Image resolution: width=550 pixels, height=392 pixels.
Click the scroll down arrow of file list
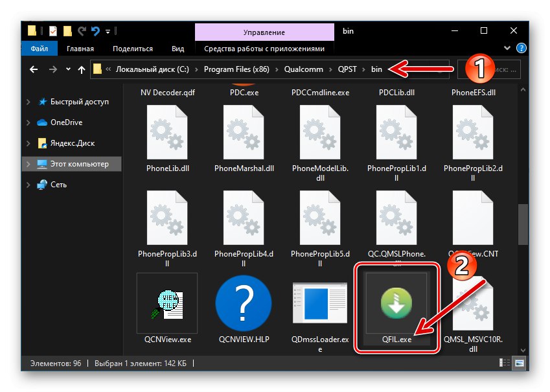pos(523,350)
